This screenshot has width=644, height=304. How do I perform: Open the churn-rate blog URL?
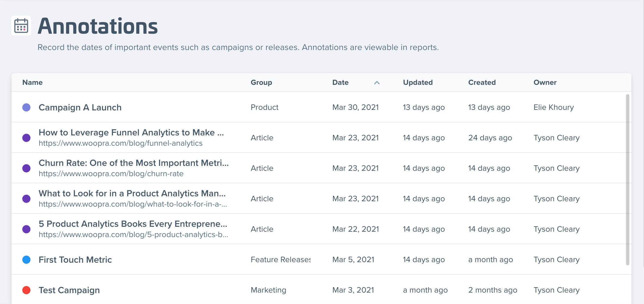pos(111,174)
